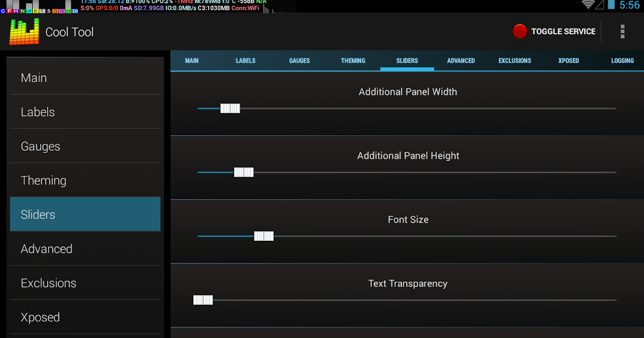Open the three-dot overflow menu
The width and height of the screenshot is (644, 338).
[623, 32]
